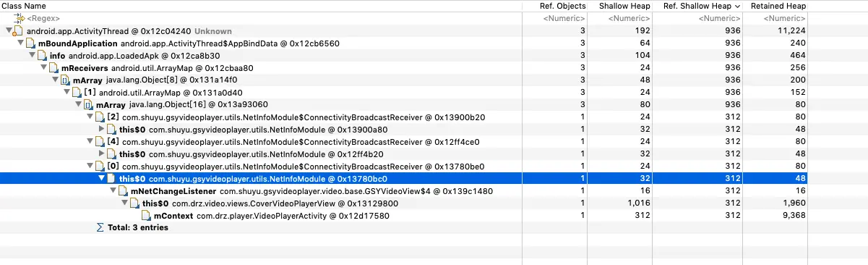
Task: Expand this$0 NetInfoModule @ 0x12ff4b20
Action: pyautogui.click(x=101, y=154)
